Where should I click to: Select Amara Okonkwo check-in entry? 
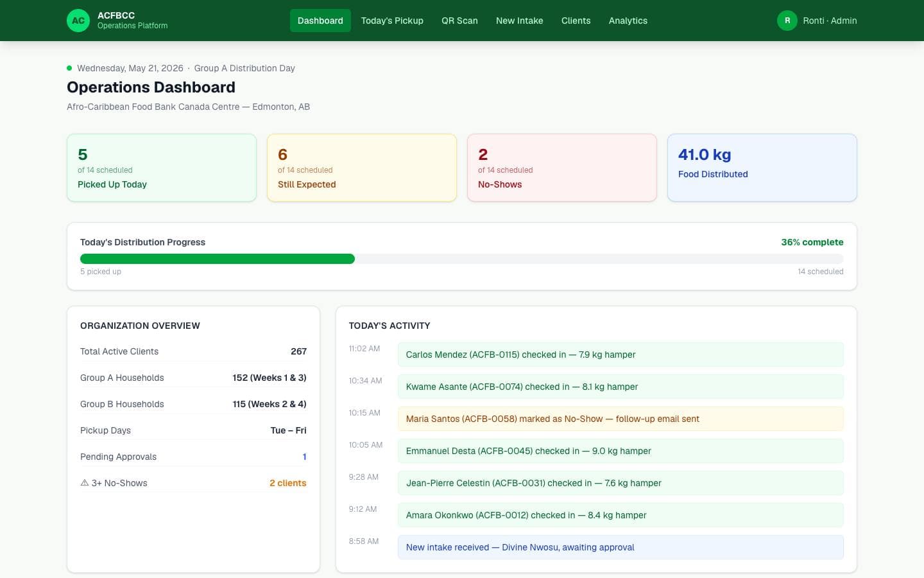pos(620,515)
